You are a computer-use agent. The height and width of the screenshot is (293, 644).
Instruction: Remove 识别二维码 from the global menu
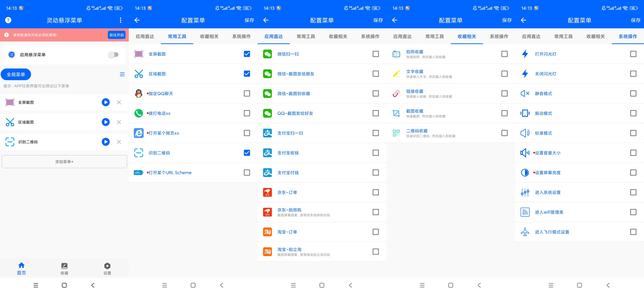pos(119,142)
